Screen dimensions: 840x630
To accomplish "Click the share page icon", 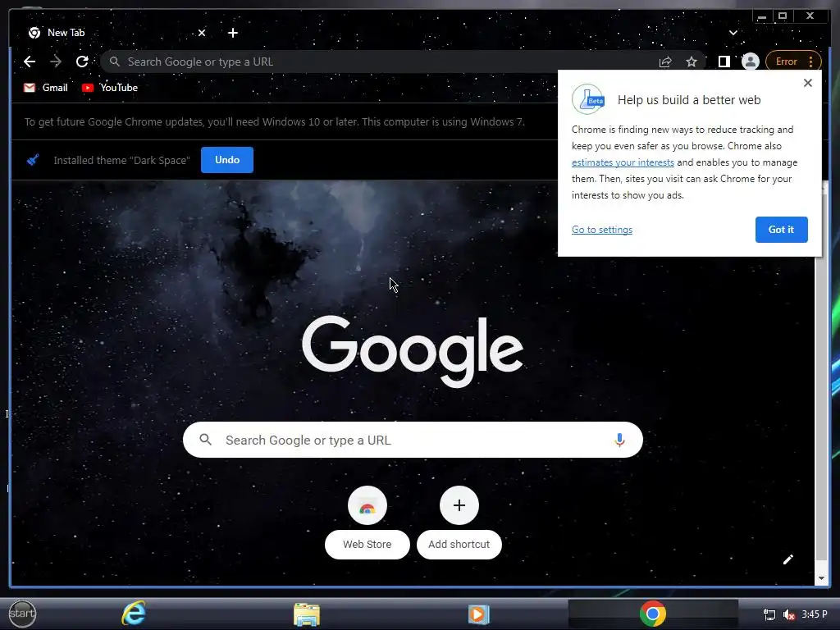I will (x=665, y=62).
